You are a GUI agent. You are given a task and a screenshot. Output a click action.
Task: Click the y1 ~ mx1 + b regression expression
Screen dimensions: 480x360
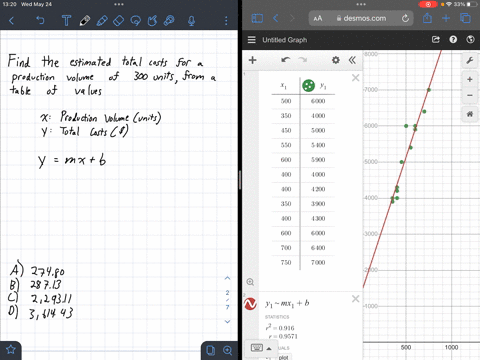click(287, 303)
